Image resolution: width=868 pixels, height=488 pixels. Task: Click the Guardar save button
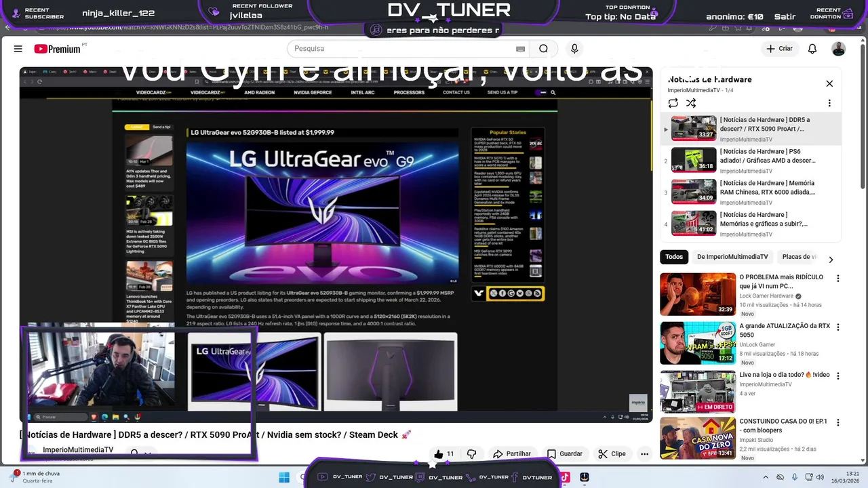pyautogui.click(x=565, y=454)
